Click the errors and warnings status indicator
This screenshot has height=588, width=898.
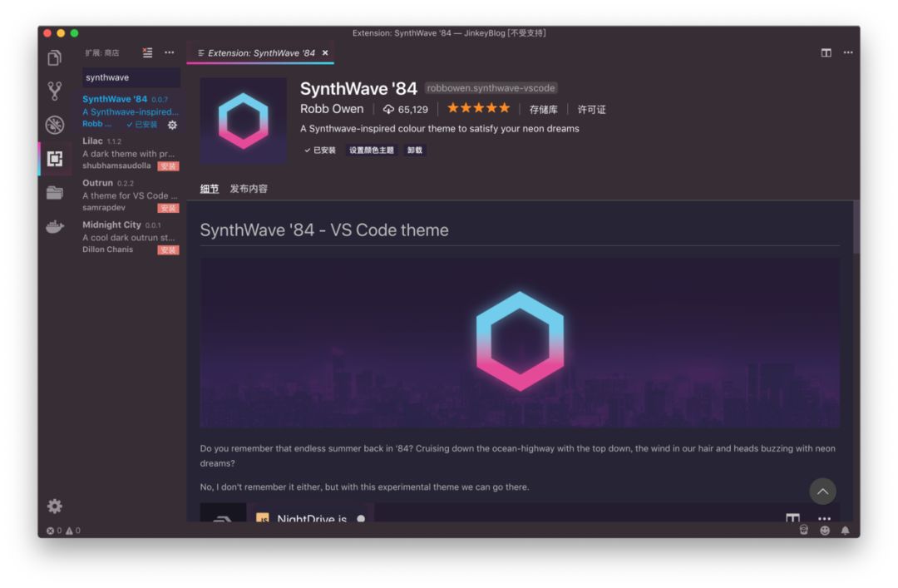(x=63, y=531)
